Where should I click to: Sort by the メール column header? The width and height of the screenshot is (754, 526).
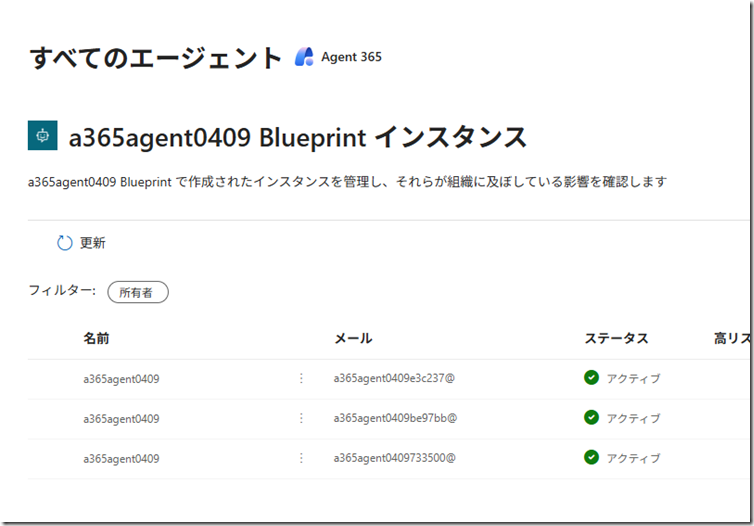(x=353, y=339)
